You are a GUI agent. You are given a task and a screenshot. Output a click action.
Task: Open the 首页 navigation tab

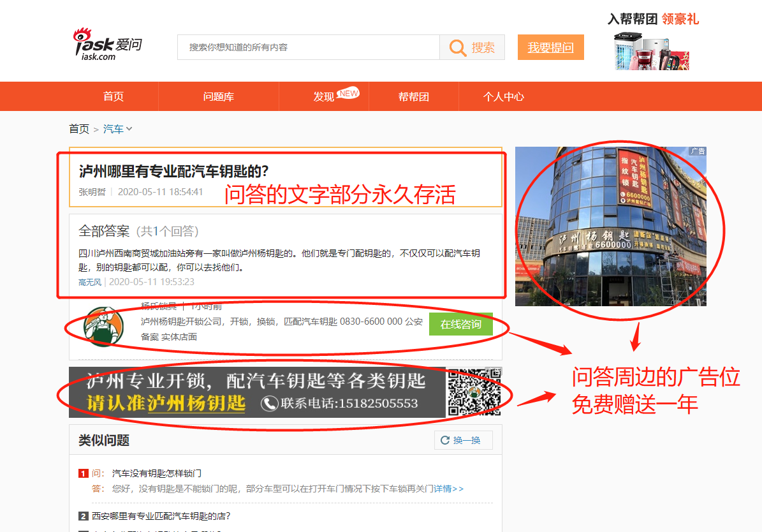(114, 97)
